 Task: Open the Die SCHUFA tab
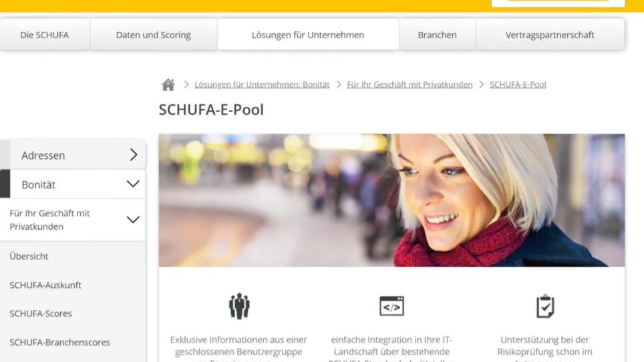click(45, 35)
